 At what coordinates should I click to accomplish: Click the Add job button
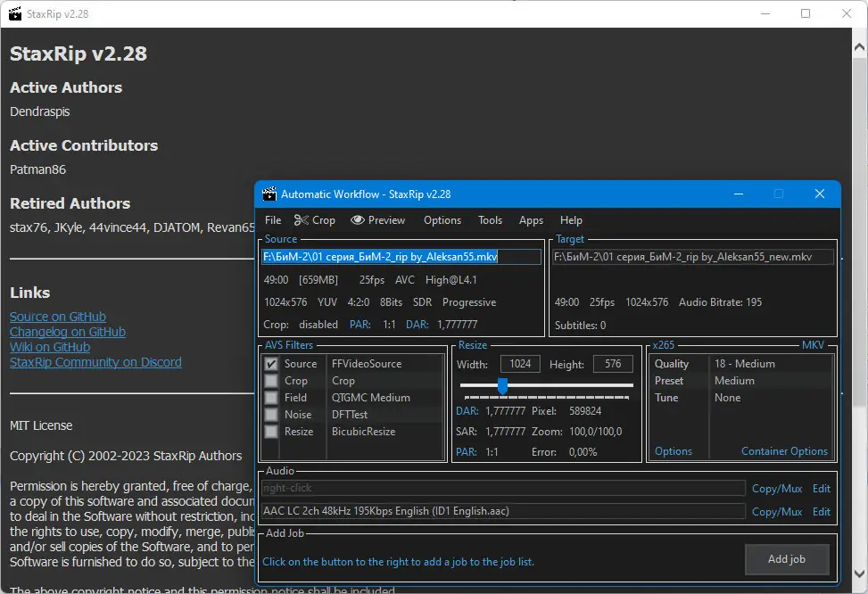[x=786, y=559]
